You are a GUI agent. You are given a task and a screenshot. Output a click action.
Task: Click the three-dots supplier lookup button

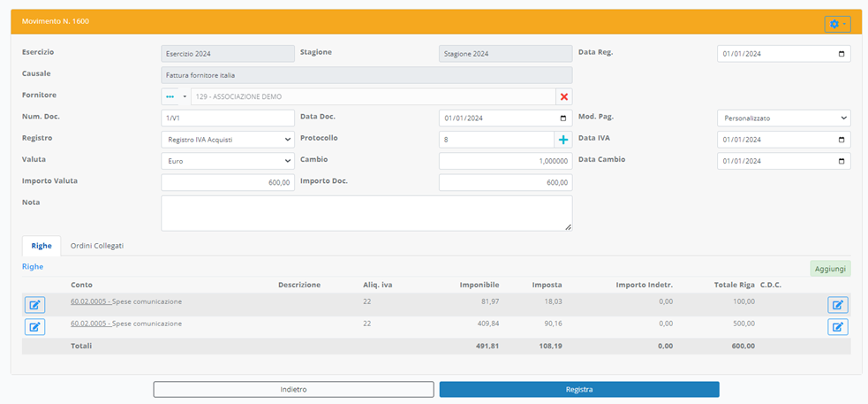[170, 96]
